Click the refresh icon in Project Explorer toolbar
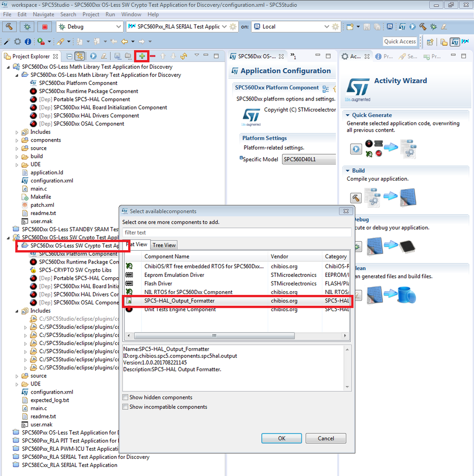The height and width of the screenshot is (476, 474). (x=183, y=56)
